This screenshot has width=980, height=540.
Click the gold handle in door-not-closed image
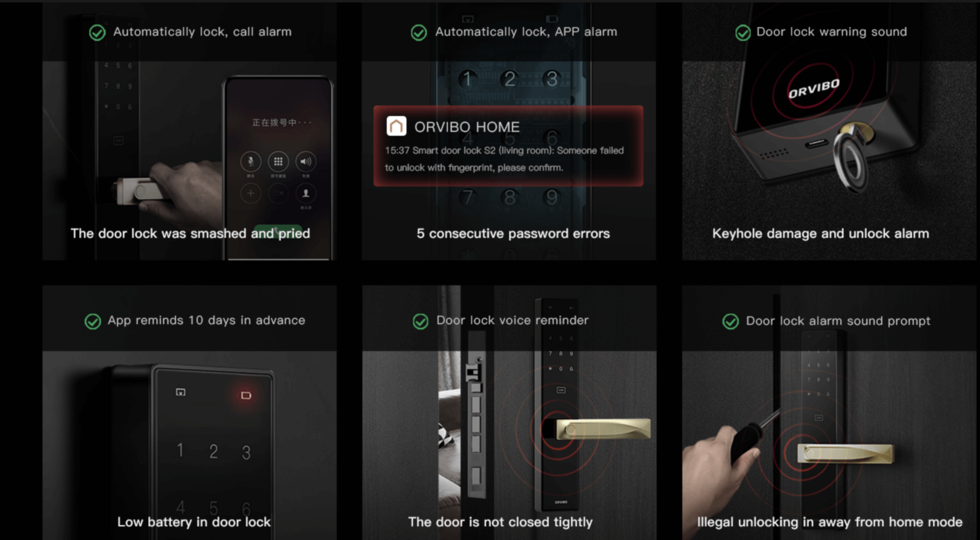click(603, 429)
